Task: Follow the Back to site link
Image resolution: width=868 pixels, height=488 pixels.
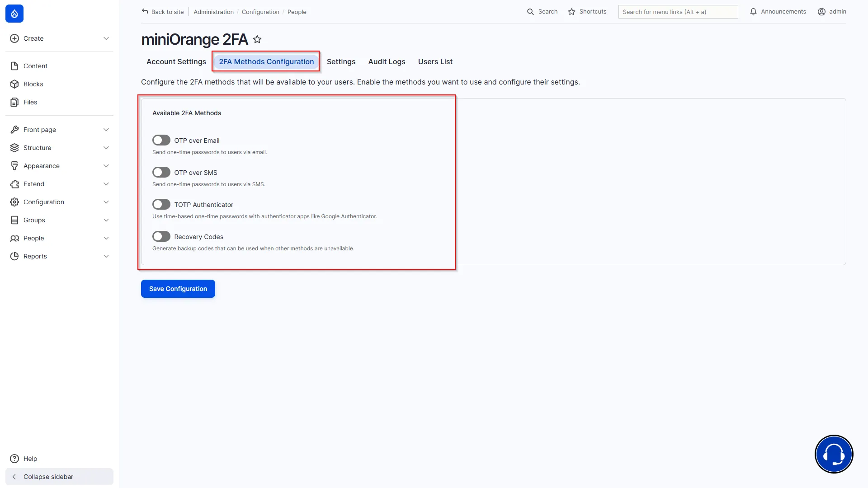Action: point(163,12)
